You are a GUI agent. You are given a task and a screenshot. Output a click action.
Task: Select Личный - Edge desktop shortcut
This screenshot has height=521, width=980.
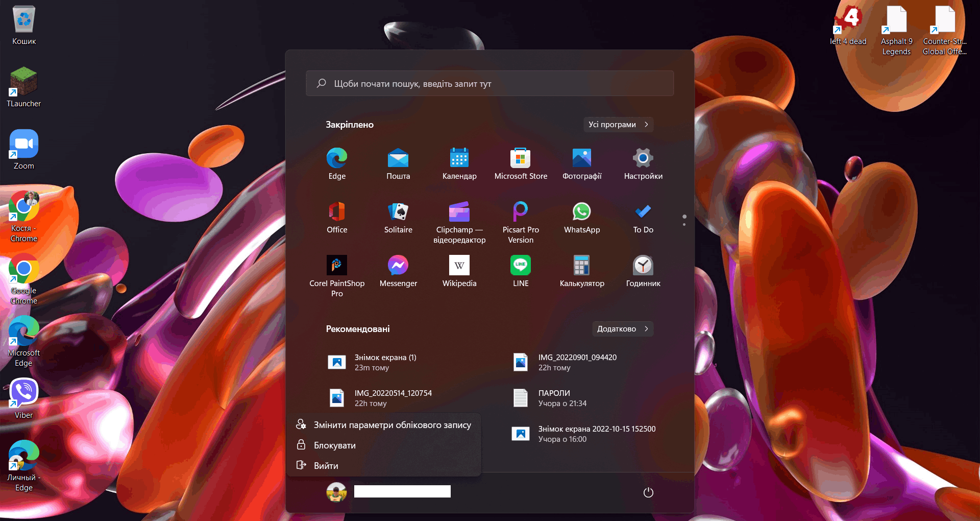(24, 466)
